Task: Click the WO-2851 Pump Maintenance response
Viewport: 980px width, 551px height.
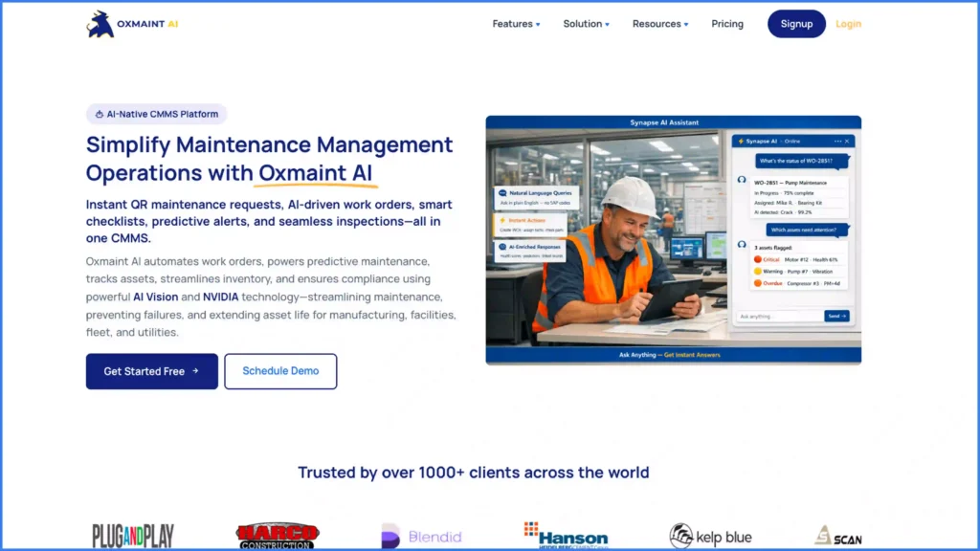Action: (800, 197)
